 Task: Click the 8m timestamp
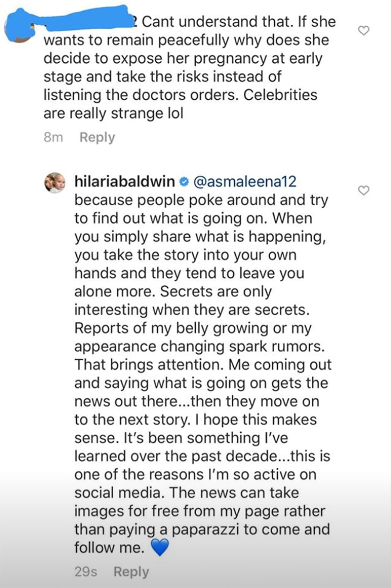click(53, 137)
